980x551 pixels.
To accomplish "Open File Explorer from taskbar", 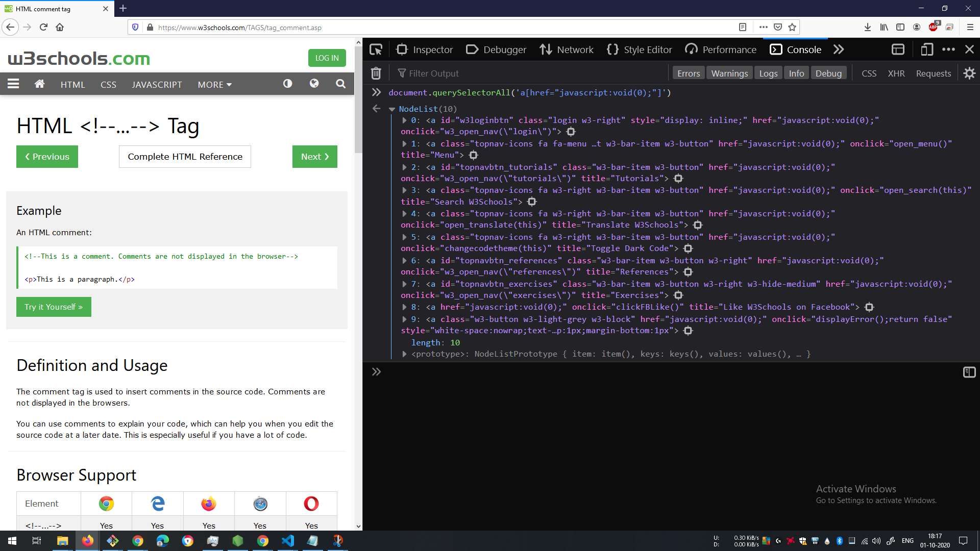I will (x=62, y=541).
